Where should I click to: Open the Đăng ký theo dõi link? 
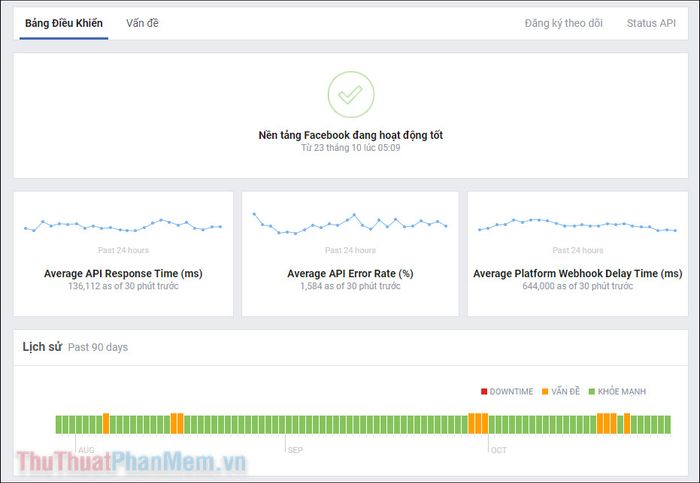(563, 23)
